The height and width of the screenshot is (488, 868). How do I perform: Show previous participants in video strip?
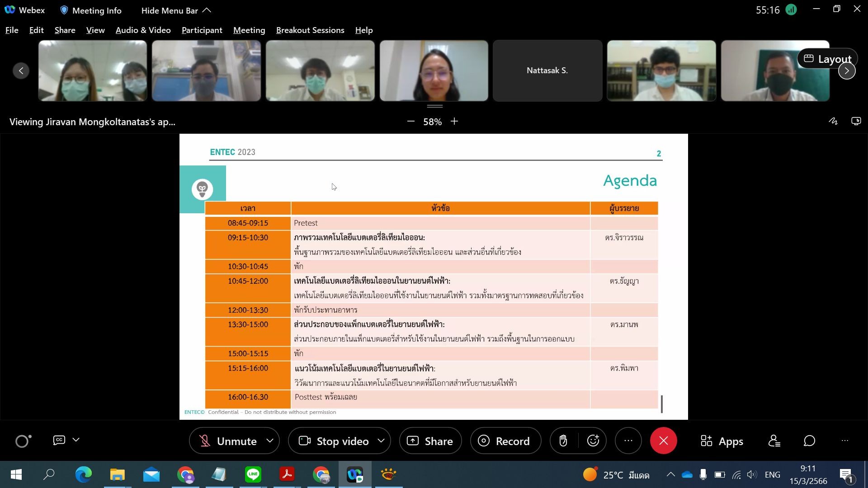coord(21,70)
